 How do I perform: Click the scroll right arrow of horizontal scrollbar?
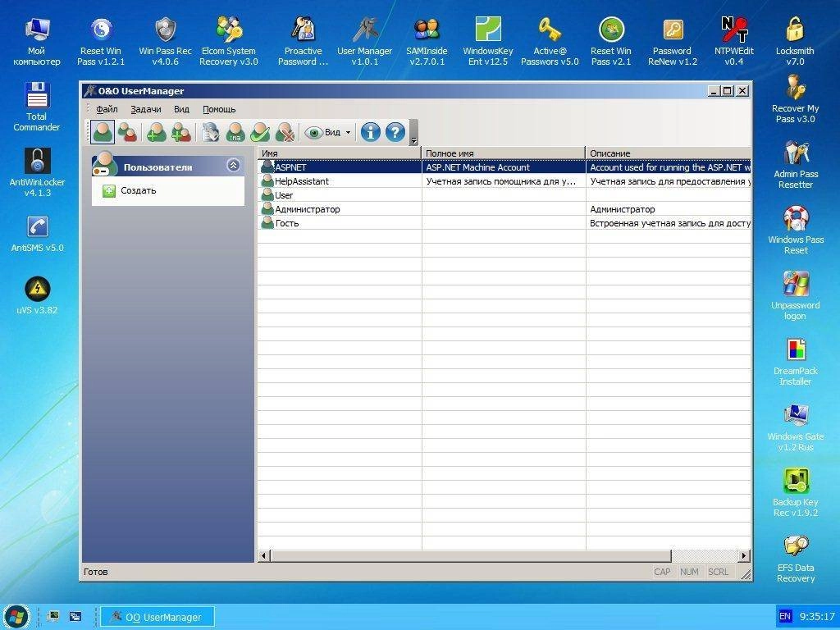(x=743, y=555)
